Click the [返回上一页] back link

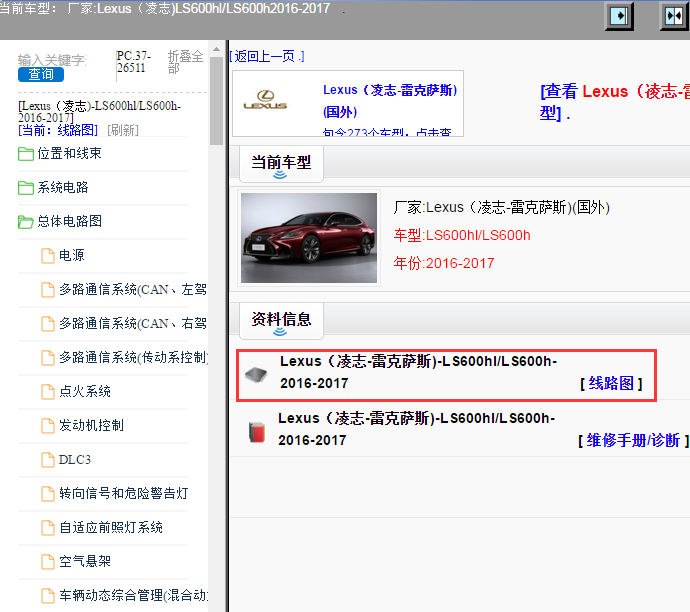pos(267,56)
